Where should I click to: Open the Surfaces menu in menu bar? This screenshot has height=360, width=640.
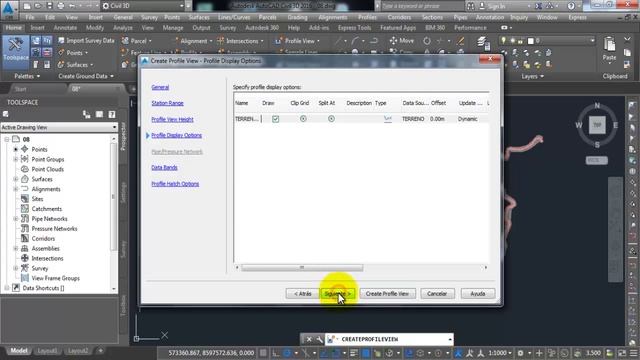click(x=199, y=18)
